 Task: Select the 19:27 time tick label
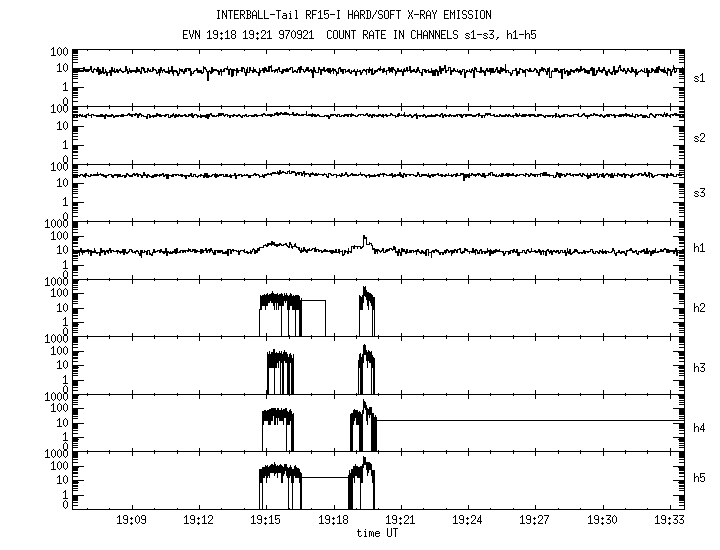pyautogui.click(x=534, y=521)
